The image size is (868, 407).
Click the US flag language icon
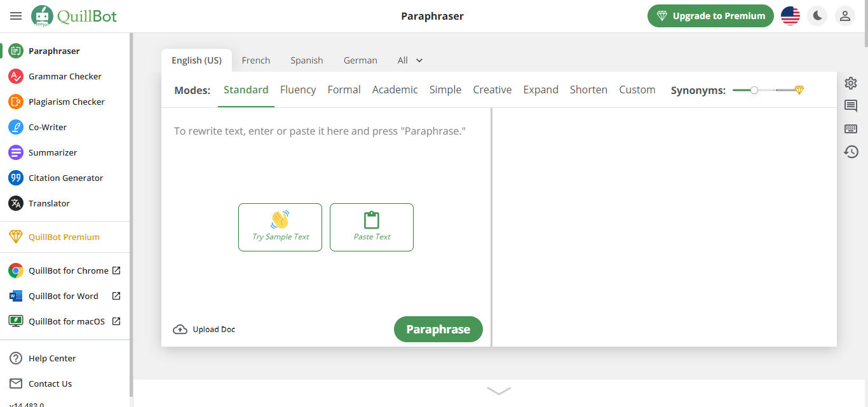pos(790,16)
